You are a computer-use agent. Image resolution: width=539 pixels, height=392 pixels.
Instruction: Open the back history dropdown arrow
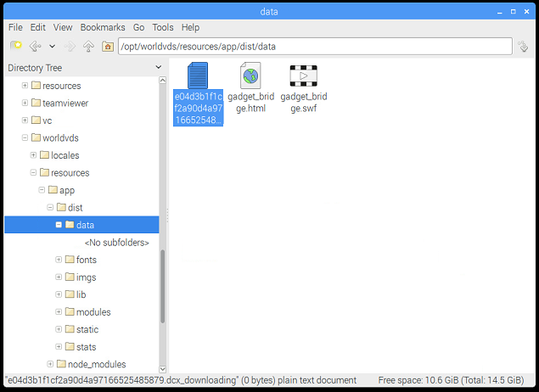coord(52,46)
